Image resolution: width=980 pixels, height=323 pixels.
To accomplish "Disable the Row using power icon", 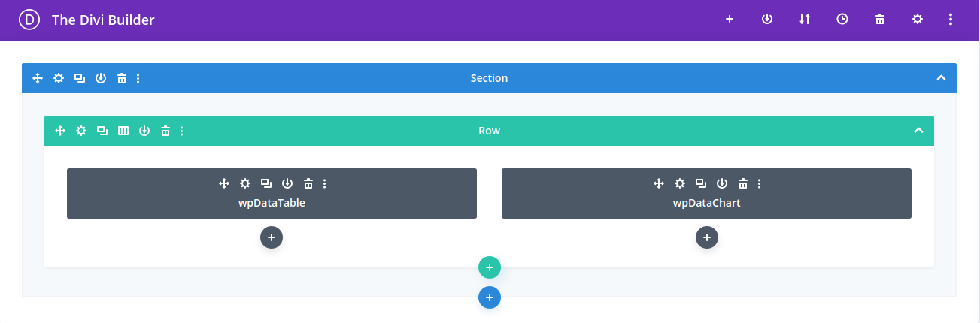I will [x=144, y=131].
